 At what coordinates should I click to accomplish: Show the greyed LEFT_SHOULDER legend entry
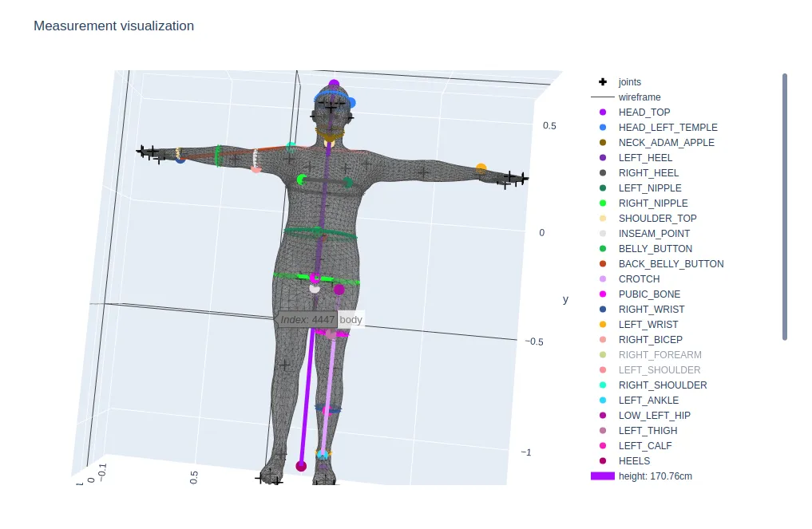point(660,369)
